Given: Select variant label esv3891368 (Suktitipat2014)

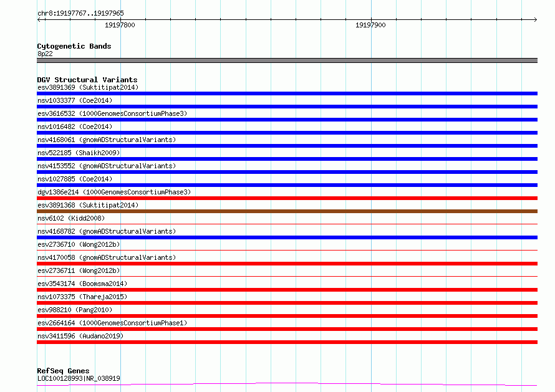Looking at the screenshot, I should [88, 205].
